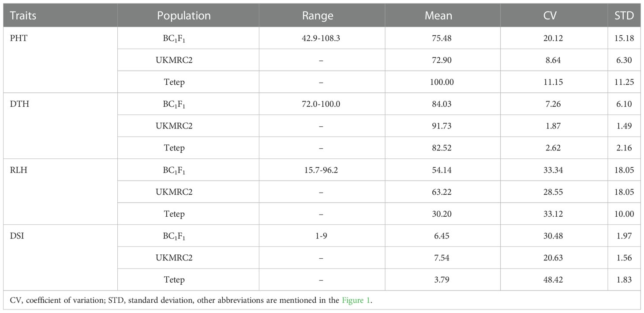The image size is (644, 313).
Task: Click the CV value 33.34
Action: (554, 170)
